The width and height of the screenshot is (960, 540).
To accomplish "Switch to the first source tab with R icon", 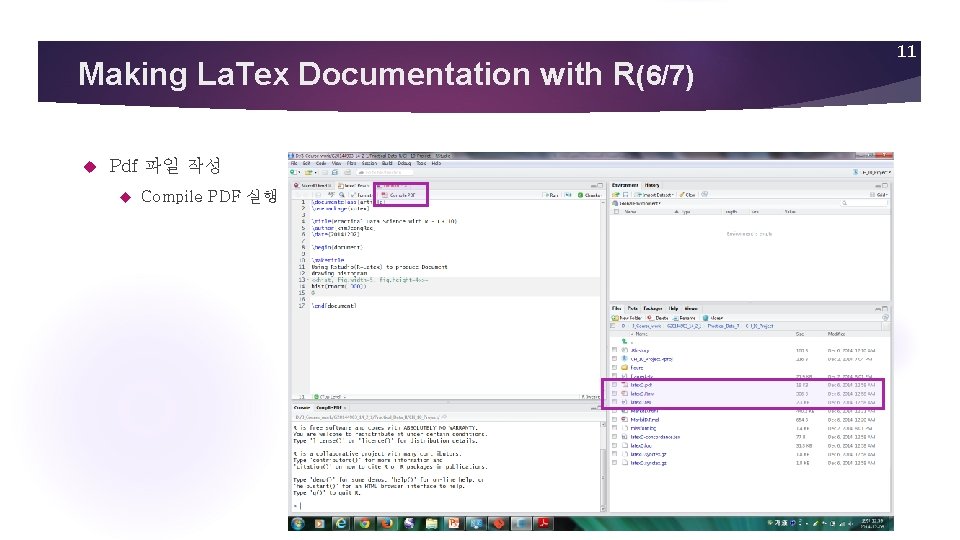I will tap(312, 185).
